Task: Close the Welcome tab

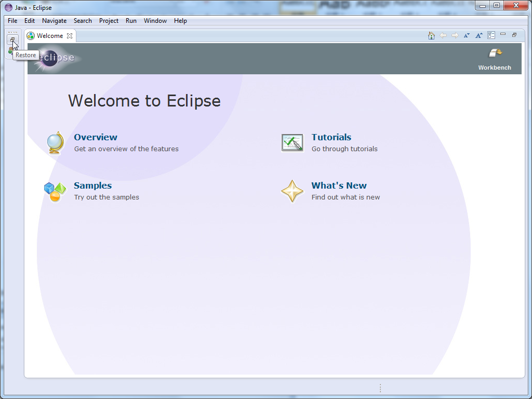Action: click(x=70, y=36)
